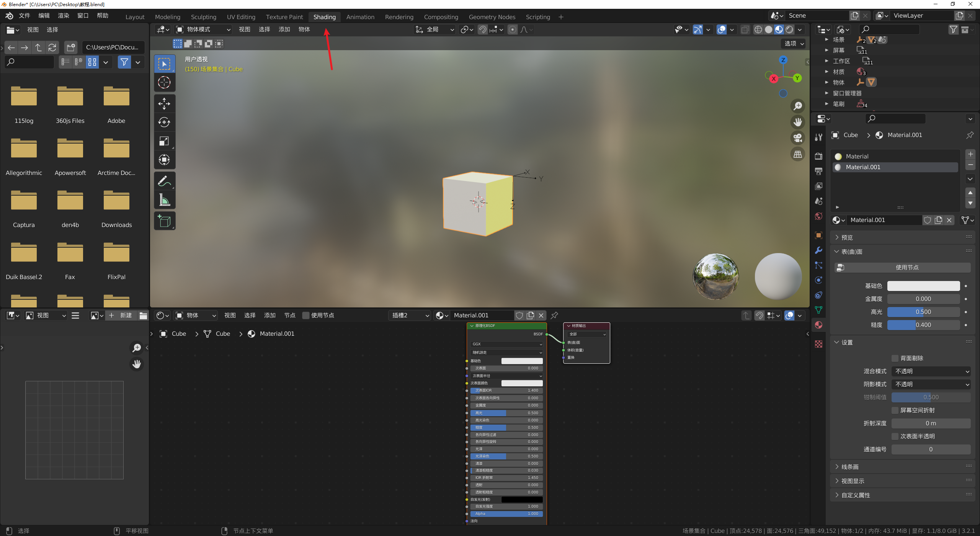This screenshot has width=980, height=536.
Task: Switch to the Texture Paint workspace tab
Action: tap(284, 17)
